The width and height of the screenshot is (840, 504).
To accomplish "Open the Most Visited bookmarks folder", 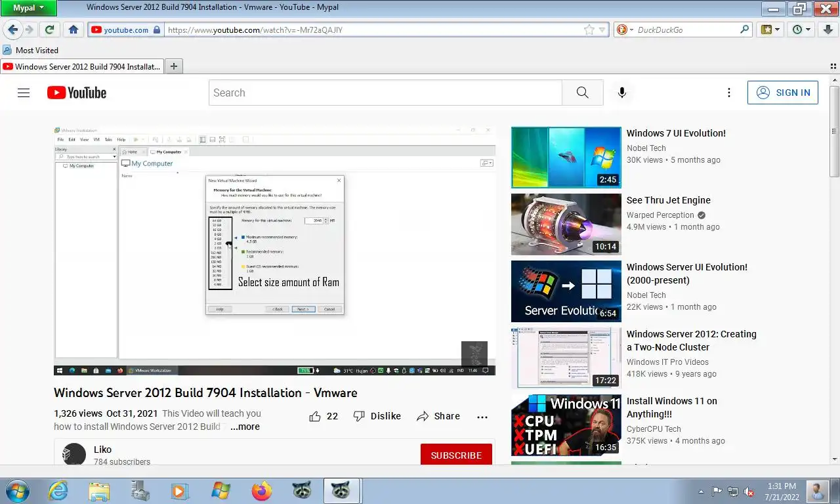I will point(30,50).
